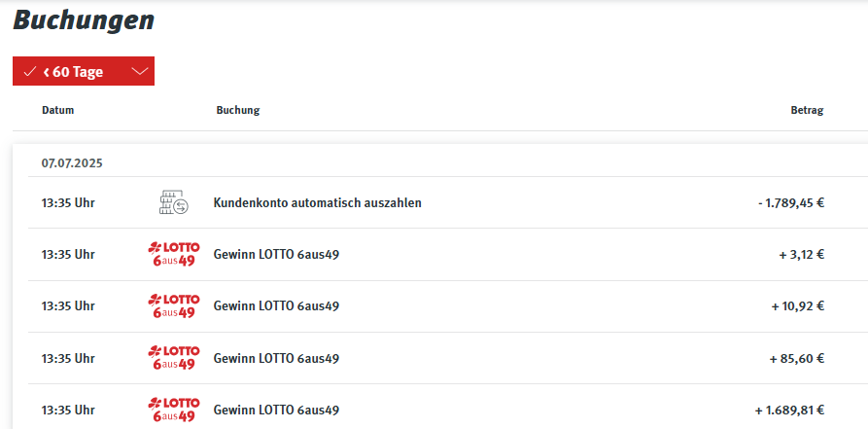Screen dimensions: 868x429
Task: Expand the 60 Tage filter via its chevron arrow
Action: coord(141,72)
